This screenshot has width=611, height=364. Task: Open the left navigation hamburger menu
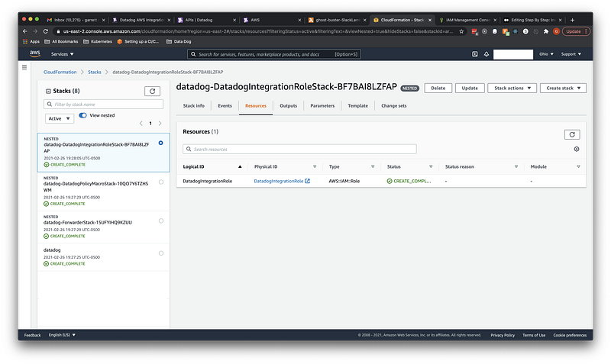24,67
